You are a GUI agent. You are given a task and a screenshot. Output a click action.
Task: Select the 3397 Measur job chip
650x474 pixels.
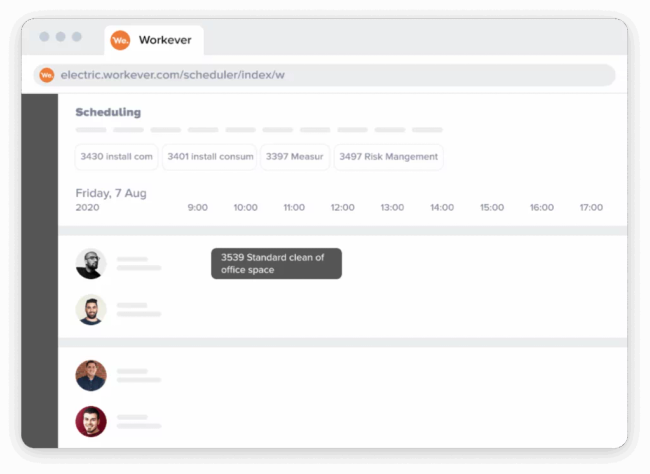[x=295, y=157]
